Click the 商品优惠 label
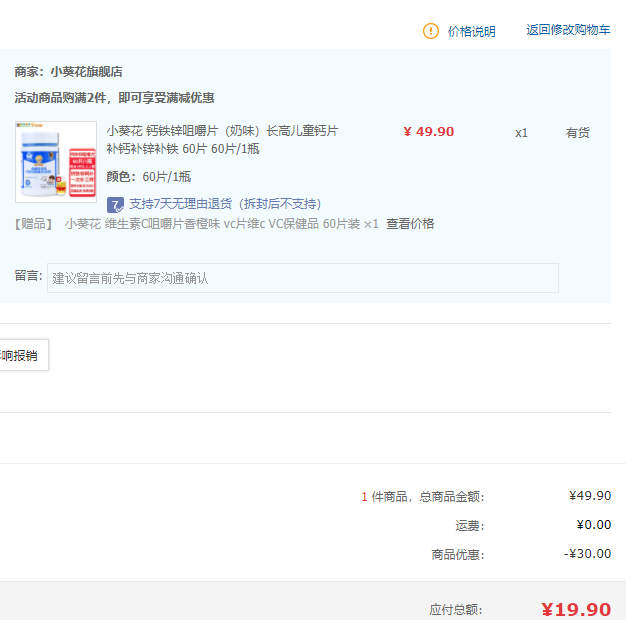The image size is (626, 620). [458, 555]
